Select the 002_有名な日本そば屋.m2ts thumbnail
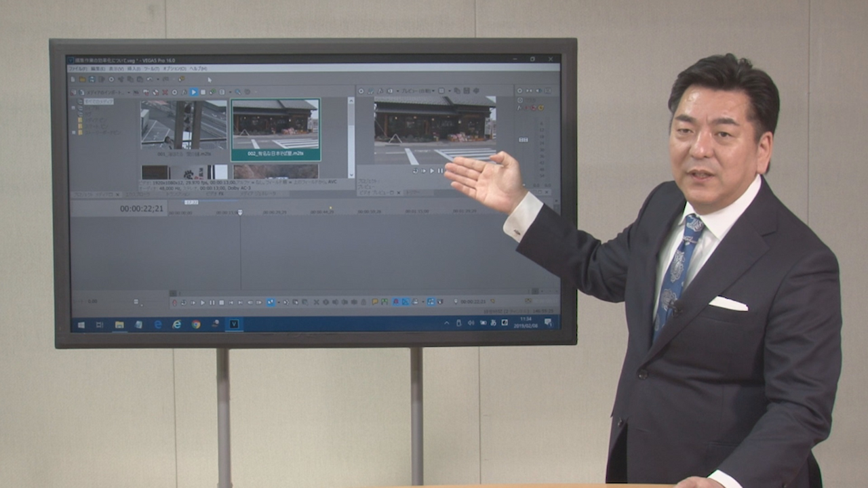 [x=275, y=129]
